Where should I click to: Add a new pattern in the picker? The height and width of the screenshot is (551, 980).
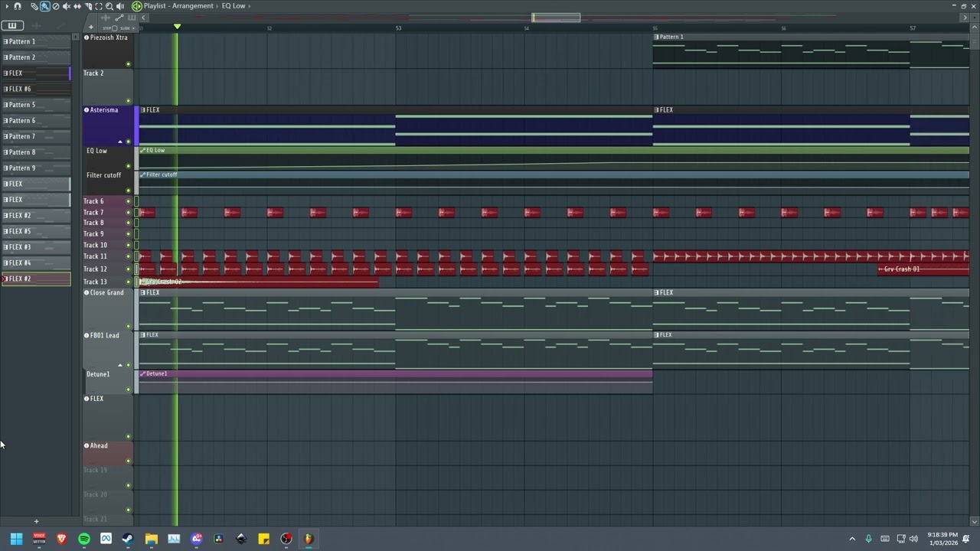click(36, 521)
